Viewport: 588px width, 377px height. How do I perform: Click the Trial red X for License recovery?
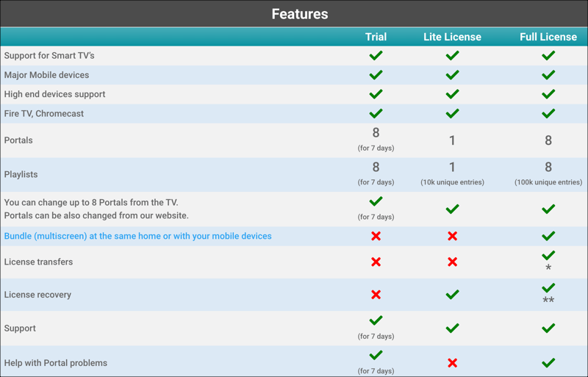click(x=376, y=295)
